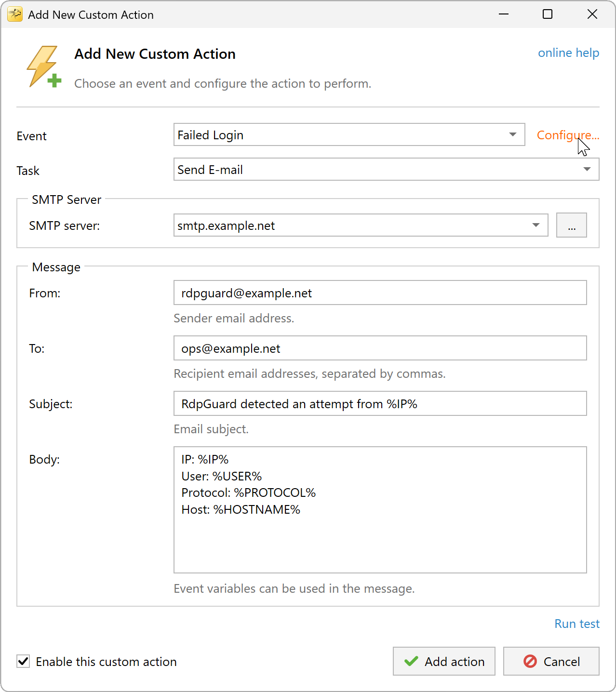
Task: Click into the To recipient field
Action: click(380, 348)
